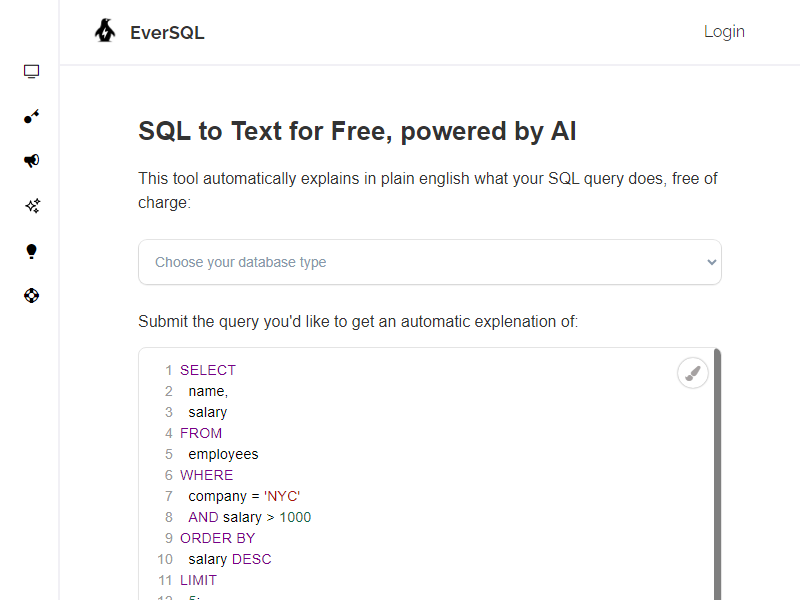800x600 pixels.
Task: Open the lifebuoy support icon
Action: point(31,296)
